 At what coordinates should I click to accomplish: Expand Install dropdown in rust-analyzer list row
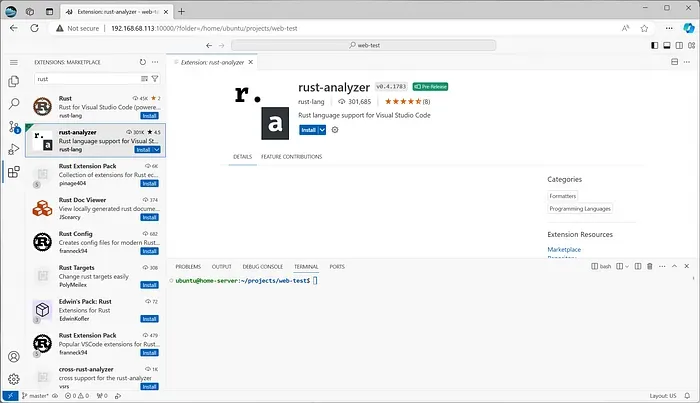pyautogui.click(x=157, y=150)
